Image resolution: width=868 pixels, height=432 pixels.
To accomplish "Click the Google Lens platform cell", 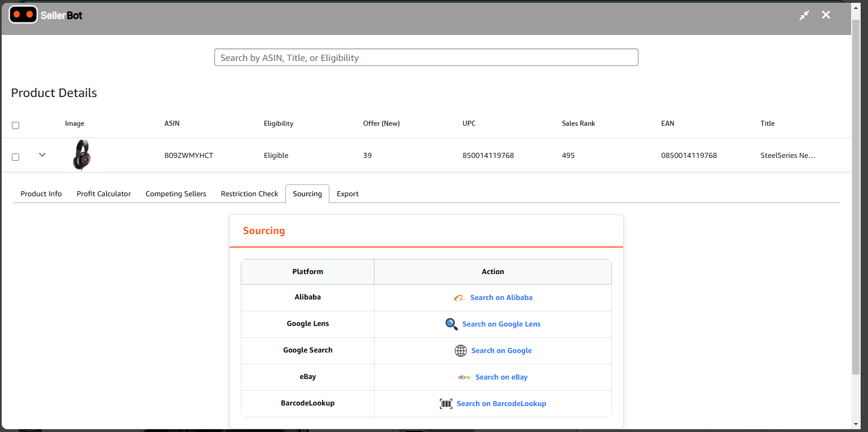I will [x=307, y=324].
